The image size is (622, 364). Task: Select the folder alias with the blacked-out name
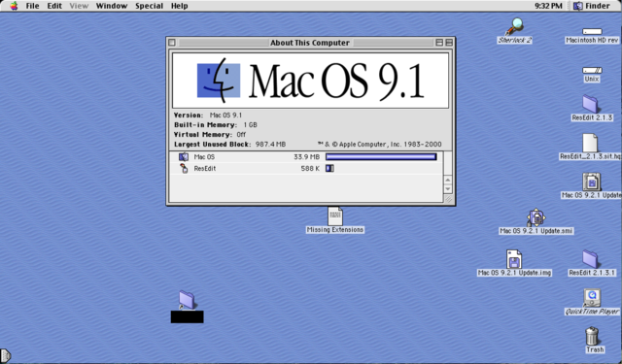point(187,300)
